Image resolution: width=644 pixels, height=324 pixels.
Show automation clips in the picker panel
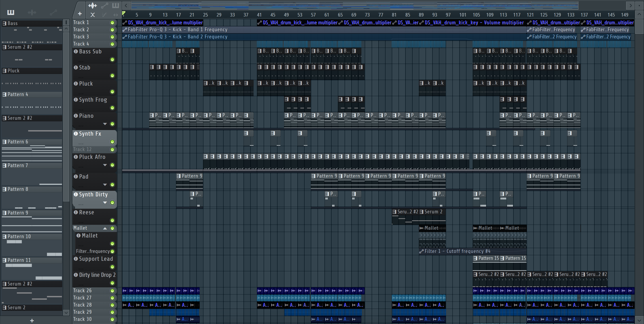[53, 12]
